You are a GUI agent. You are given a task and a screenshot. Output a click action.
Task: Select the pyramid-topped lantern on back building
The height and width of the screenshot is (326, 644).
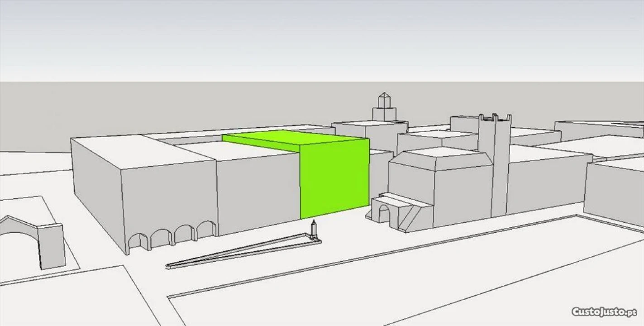click(384, 107)
